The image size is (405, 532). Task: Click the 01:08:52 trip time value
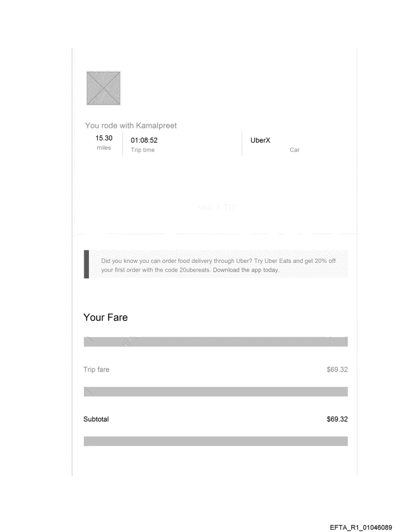tap(144, 140)
